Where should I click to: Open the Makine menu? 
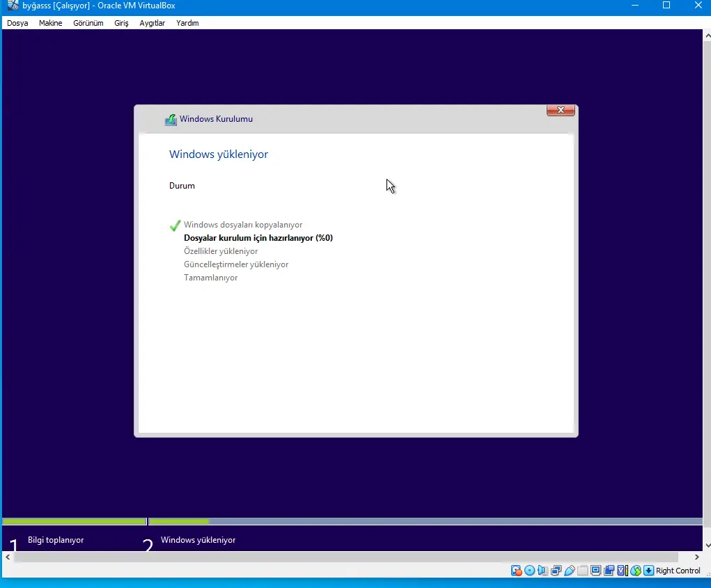[x=50, y=23]
